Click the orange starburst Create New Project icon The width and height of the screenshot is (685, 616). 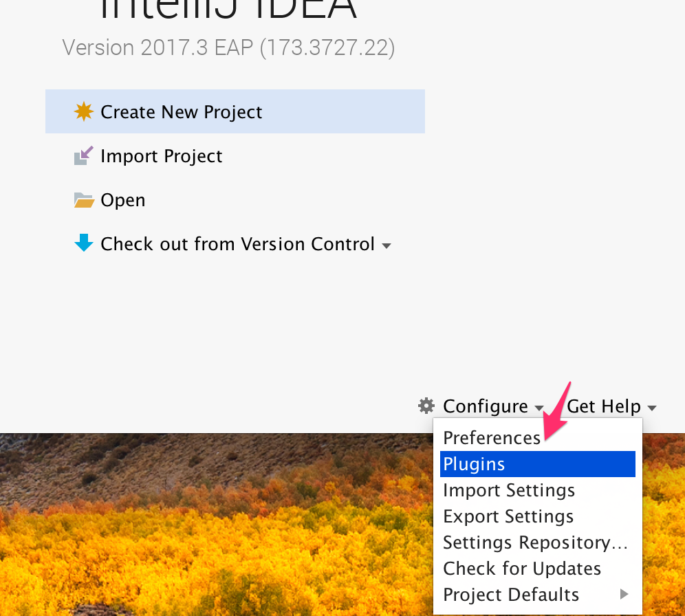click(83, 111)
